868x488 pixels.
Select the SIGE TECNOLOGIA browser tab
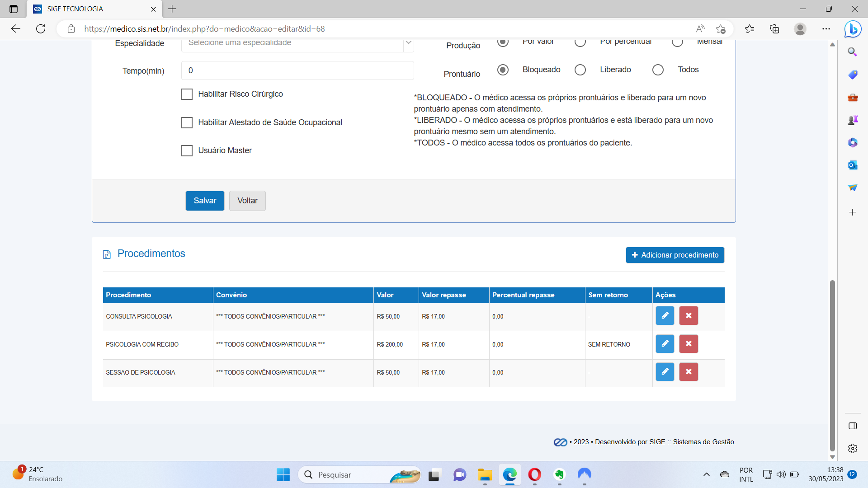coord(90,9)
